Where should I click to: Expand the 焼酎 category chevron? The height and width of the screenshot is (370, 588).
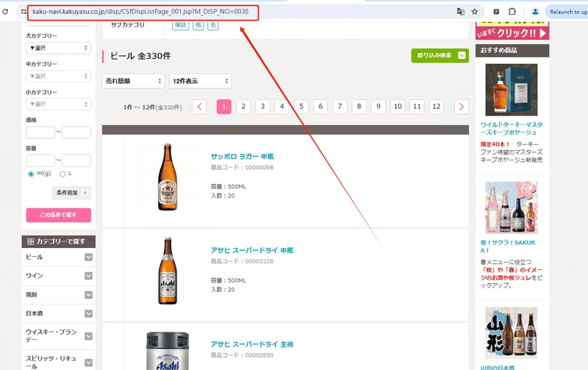(x=88, y=295)
